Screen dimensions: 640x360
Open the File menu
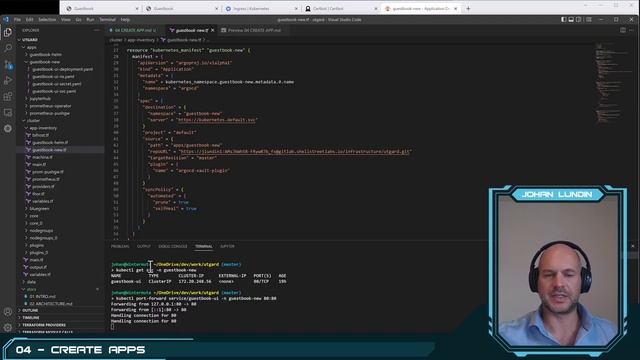[x=17, y=19]
